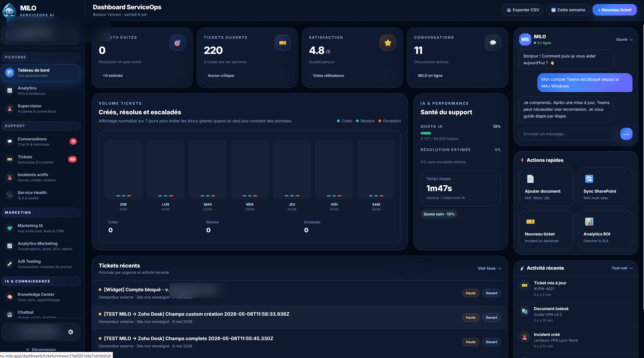644x358 pixels.
Task: Go to Tickets in Support menu
Action: click(41, 159)
